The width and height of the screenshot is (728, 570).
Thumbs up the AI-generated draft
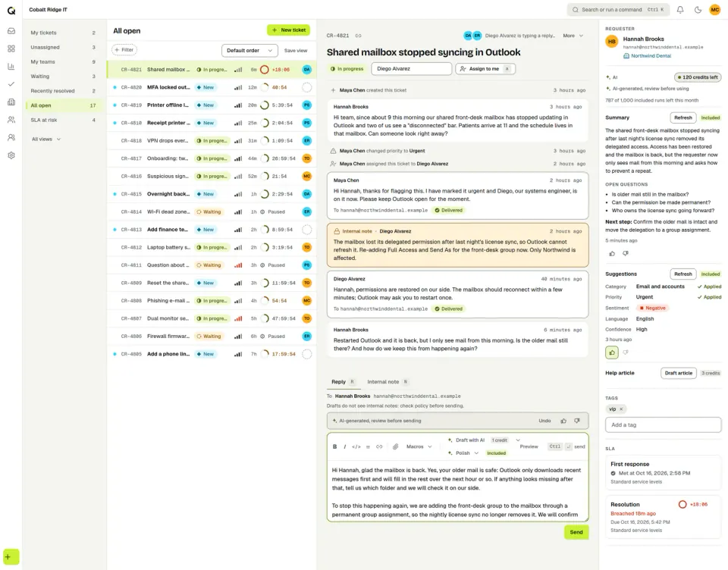click(x=563, y=421)
